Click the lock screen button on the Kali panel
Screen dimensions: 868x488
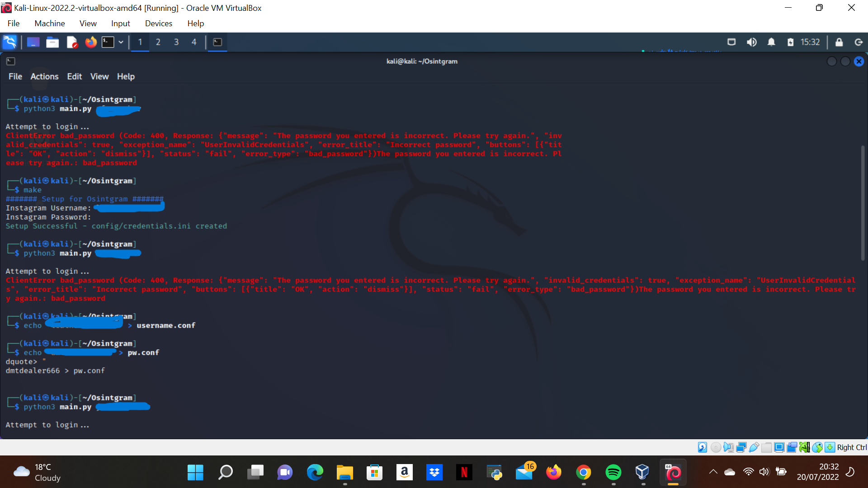[x=839, y=42]
